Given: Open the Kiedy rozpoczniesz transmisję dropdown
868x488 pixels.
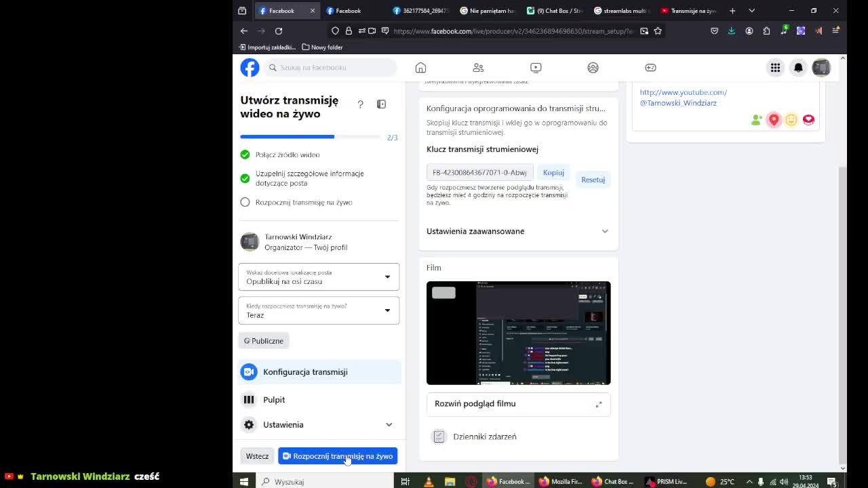Looking at the screenshot, I should coord(319,310).
